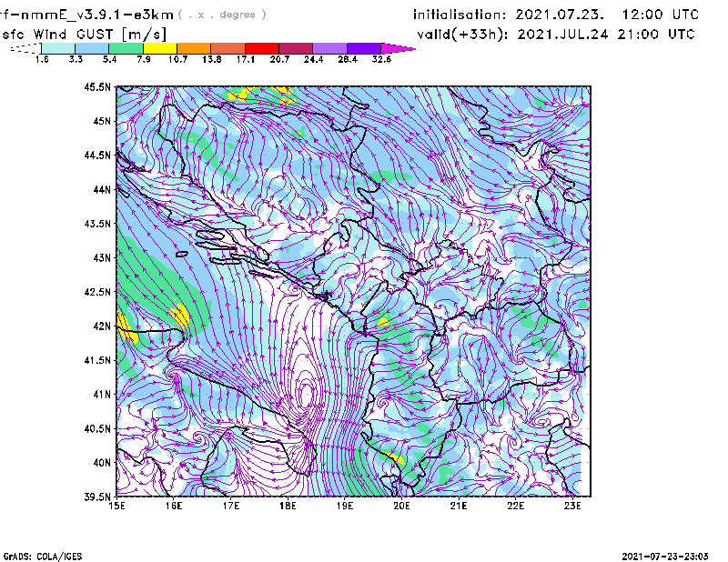
Task: Click the light blue 3.3–5.4 legend swatch
Action: coord(92,48)
